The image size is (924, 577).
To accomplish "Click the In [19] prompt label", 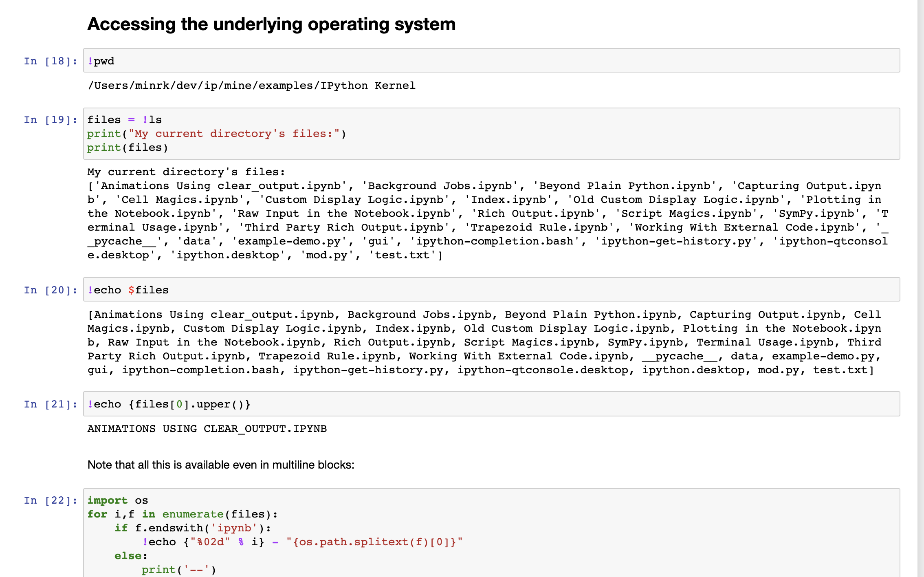I will [x=51, y=120].
